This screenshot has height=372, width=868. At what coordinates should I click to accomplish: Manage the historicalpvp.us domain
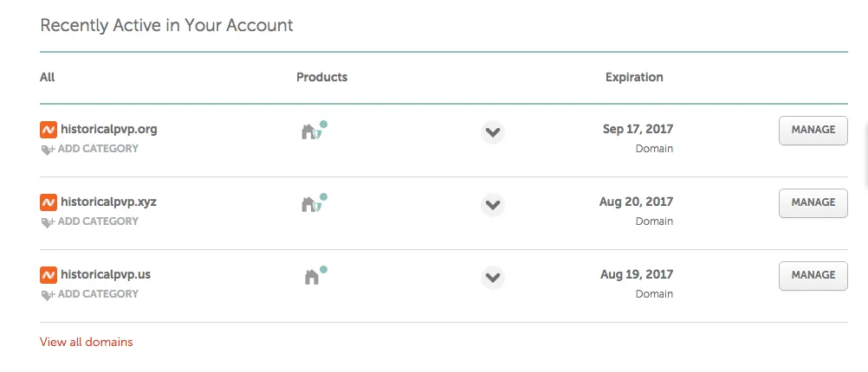(813, 276)
